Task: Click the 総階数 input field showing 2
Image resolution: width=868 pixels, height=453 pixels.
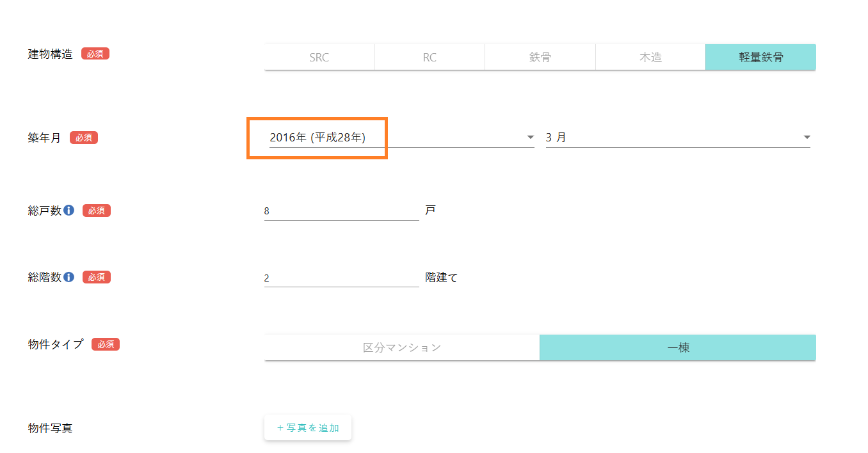Action: coord(341,278)
